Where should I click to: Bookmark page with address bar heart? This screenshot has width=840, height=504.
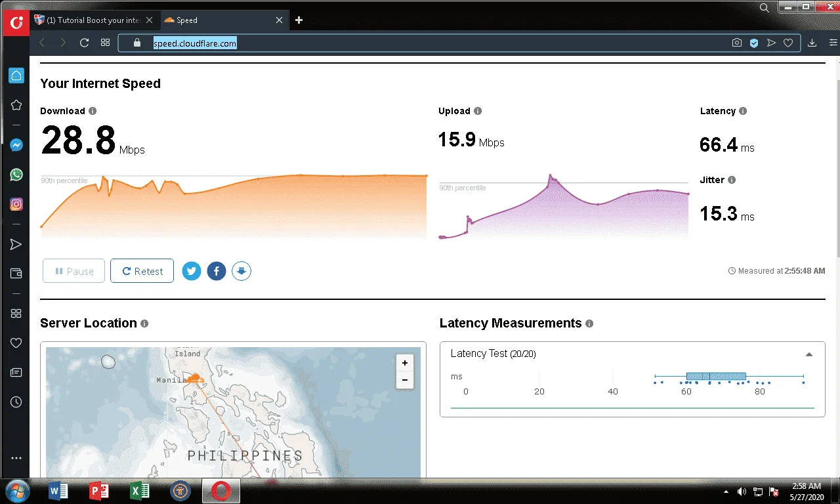tap(788, 43)
